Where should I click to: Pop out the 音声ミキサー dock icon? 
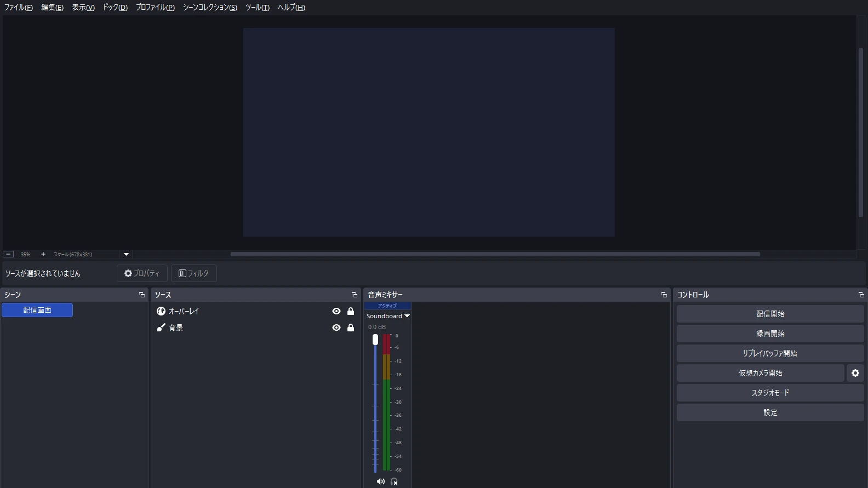(664, 295)
